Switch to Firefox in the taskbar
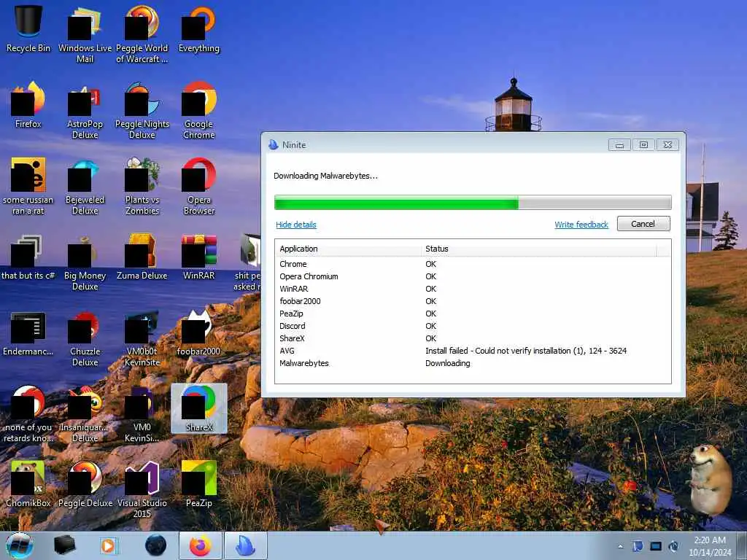The height and width of the screenshot is (560, 747). pyautogui.click(x=201, y=545)
